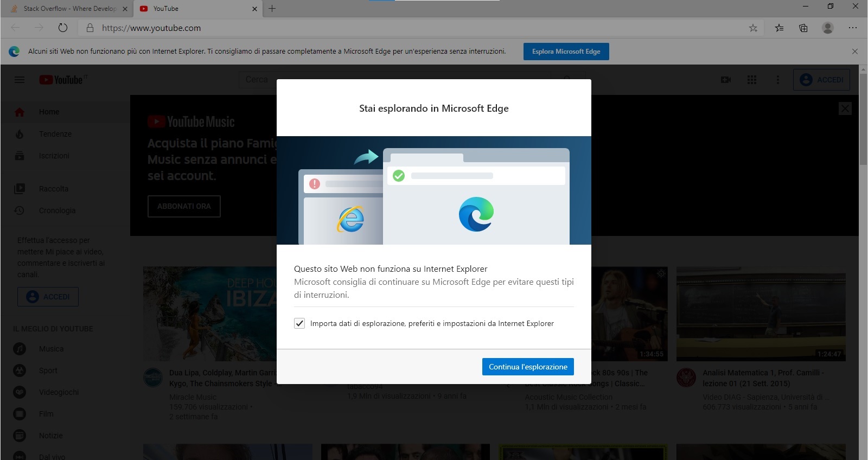Open Analisi Matematica 1 video title
Image resolution: width=868 pixels, height=460 pixels.
763,378
